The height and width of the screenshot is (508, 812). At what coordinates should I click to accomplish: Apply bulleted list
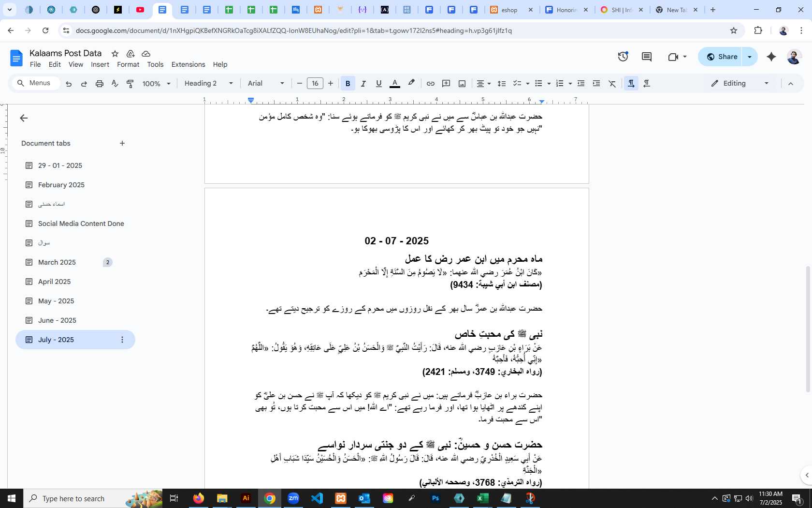pyautogui.click(x=538, y=84)
